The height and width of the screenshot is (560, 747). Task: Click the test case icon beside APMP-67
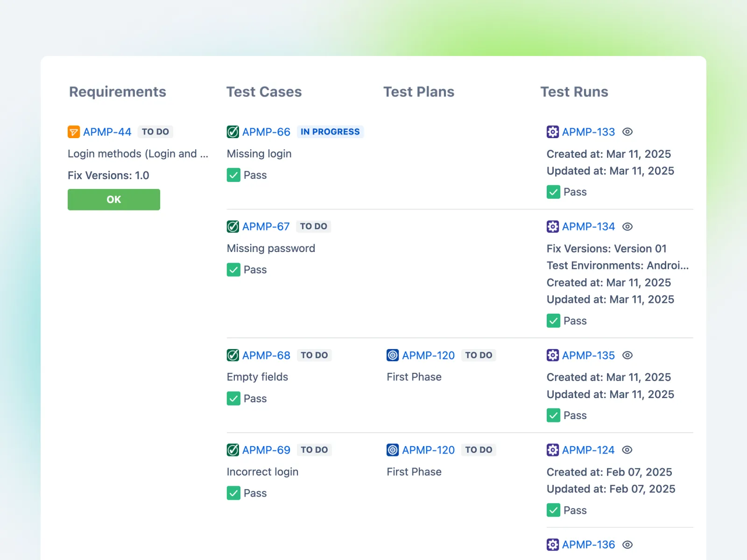(233, 227)
